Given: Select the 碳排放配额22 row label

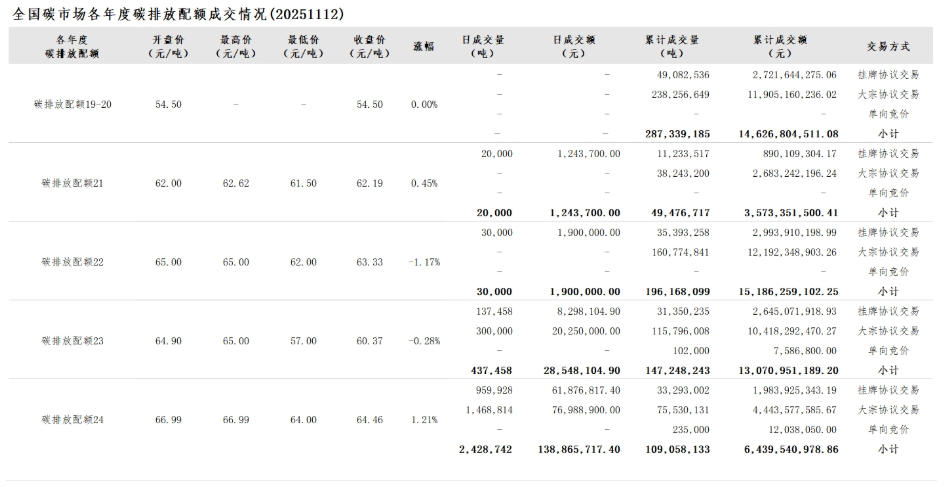Looking at the screenshot, I should pyautogui.click(x=72, y=262).
